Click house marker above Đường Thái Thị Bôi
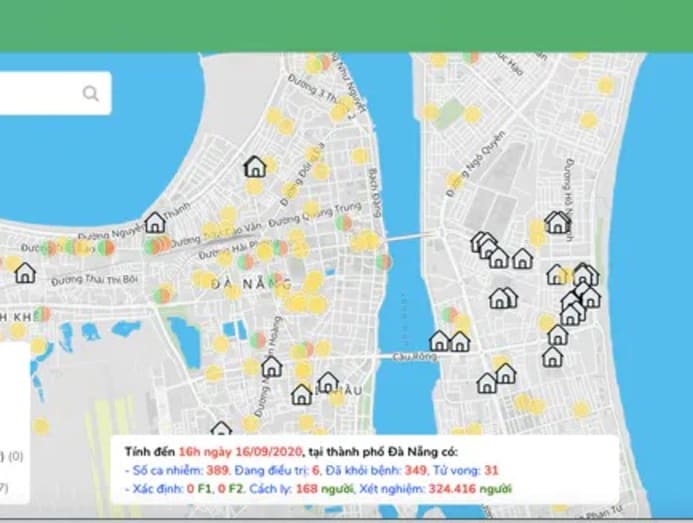This screenshot has height=523, width=693. click(x=25, y=271)
